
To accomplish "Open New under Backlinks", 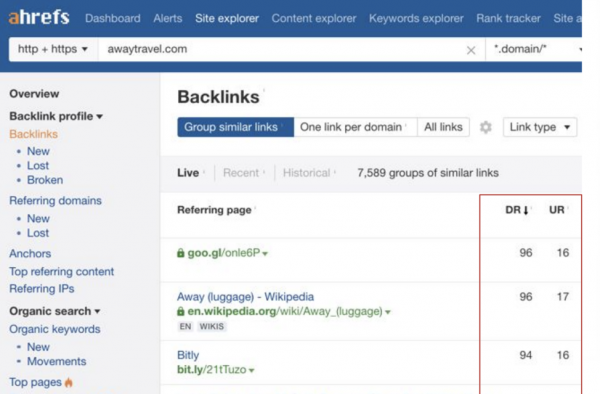I will pos(38,151).
